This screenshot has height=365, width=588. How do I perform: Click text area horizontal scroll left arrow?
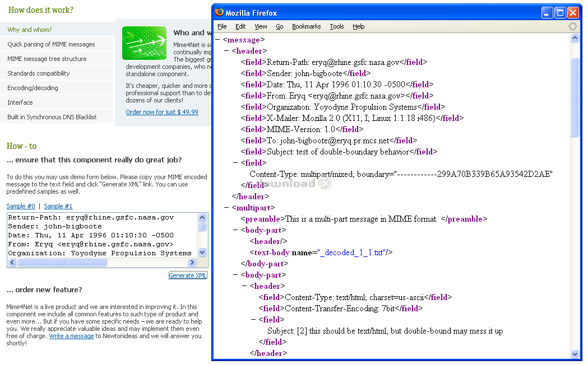point(12,263)
